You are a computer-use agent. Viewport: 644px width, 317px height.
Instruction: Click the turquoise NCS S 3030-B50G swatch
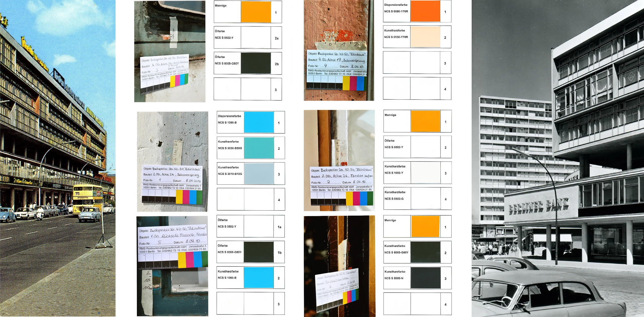click(x=259, y=148)
